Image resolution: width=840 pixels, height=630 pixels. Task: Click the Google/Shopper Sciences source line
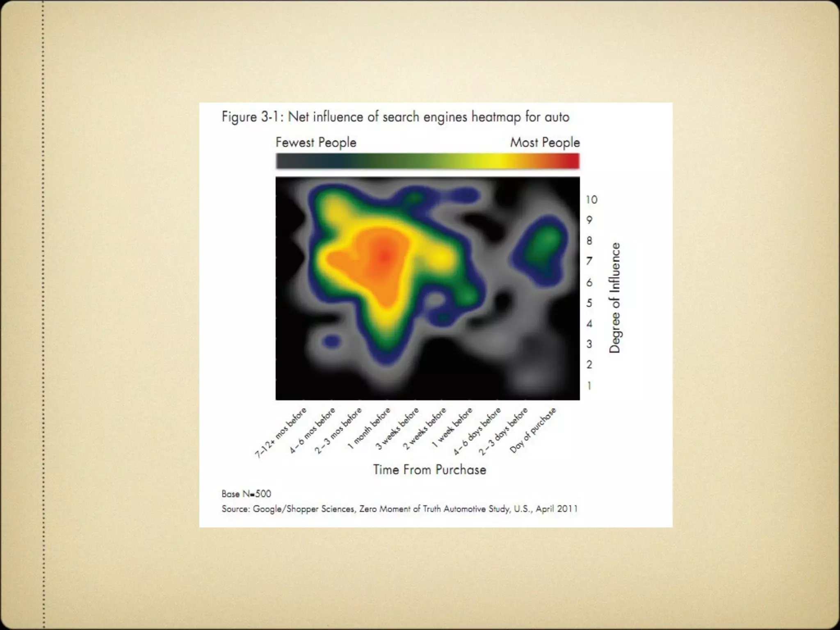[x=399, y=509]
